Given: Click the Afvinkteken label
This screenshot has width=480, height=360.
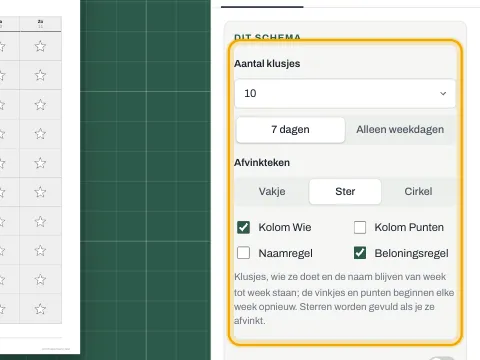Looking at the screenshot, I should (x=262, y=163).
